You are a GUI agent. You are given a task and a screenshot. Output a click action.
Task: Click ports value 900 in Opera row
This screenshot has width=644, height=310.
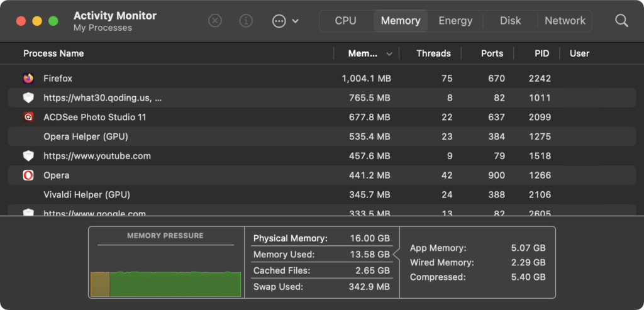tap(496, 175)
